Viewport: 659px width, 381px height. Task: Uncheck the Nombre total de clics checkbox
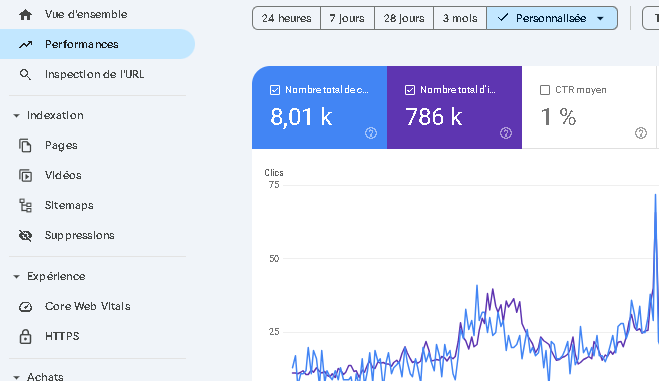[x=275, y=90]
